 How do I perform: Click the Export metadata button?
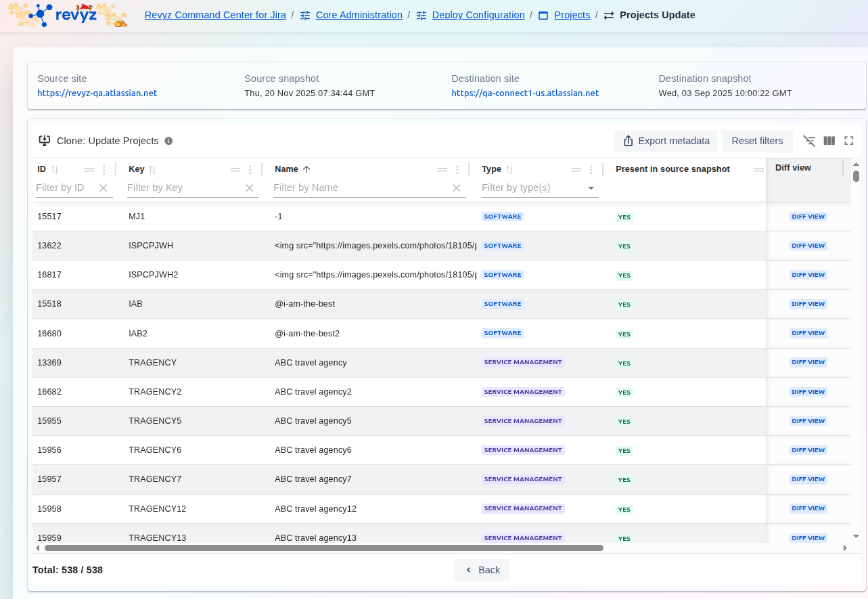(x=666, y=141)
